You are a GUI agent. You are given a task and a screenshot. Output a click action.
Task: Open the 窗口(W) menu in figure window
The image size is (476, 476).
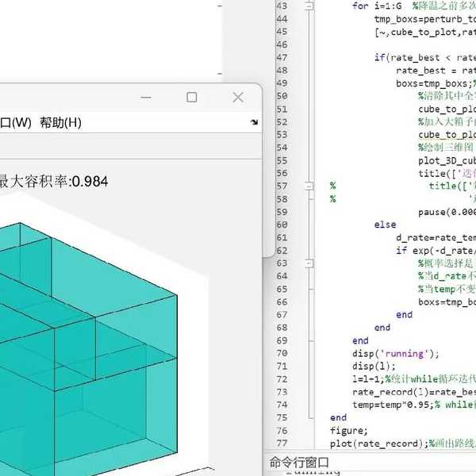pos(16,123)
